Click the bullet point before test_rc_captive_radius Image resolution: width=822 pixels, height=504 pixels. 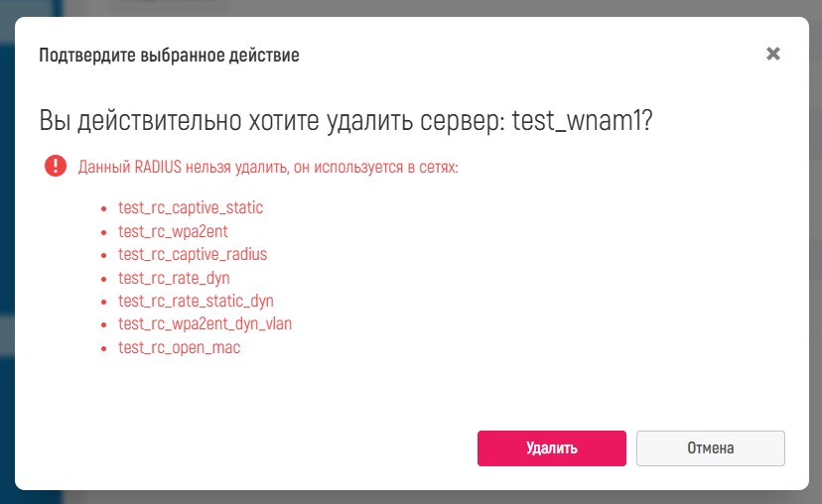pos(103,255)
